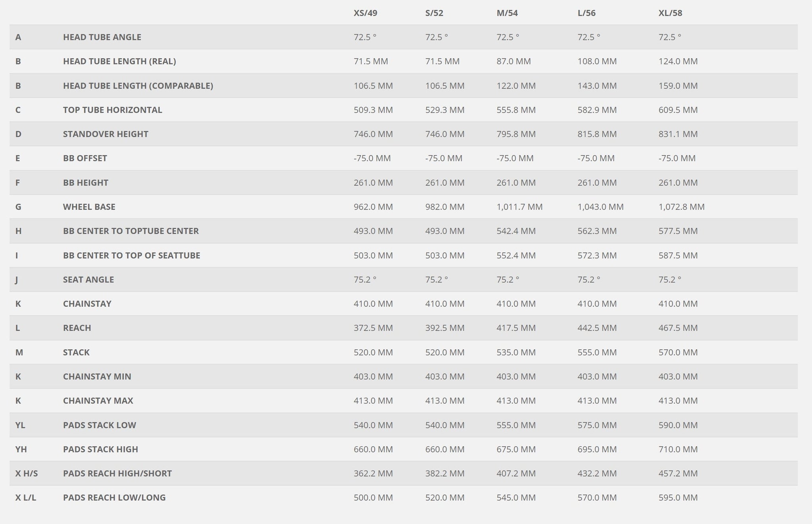Click the STANDOVER HEIGHT row label
Viewport: 812px width, 524px height.
[x=105, y=134]
